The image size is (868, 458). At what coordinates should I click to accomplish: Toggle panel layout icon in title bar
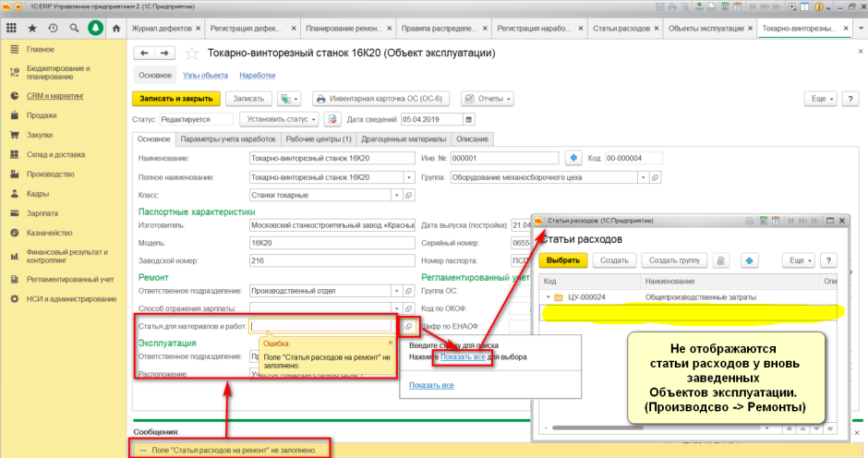click(804, 6)
